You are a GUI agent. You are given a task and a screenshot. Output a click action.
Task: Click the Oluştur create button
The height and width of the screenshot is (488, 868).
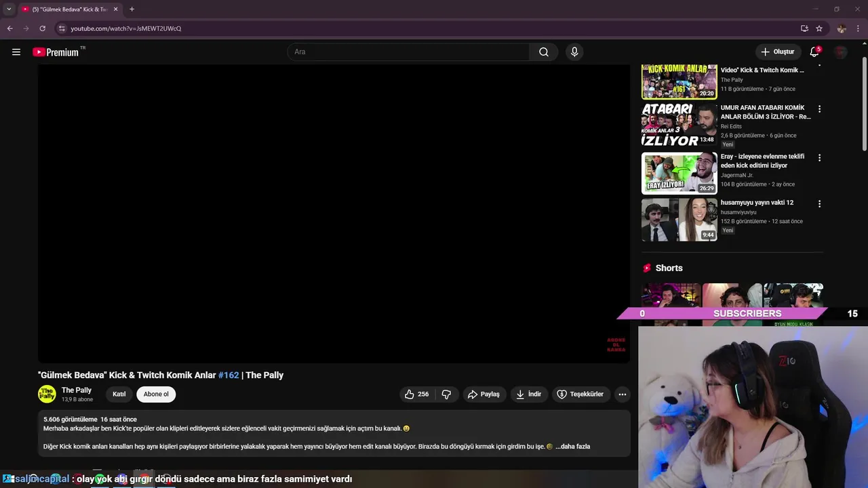[777, 52]
